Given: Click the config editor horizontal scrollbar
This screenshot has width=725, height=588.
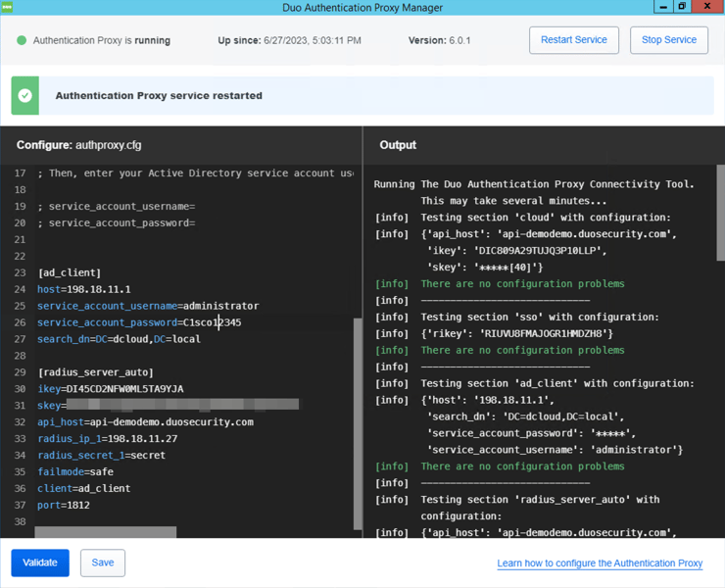Looking at the screenshot, I should (106, 532).
